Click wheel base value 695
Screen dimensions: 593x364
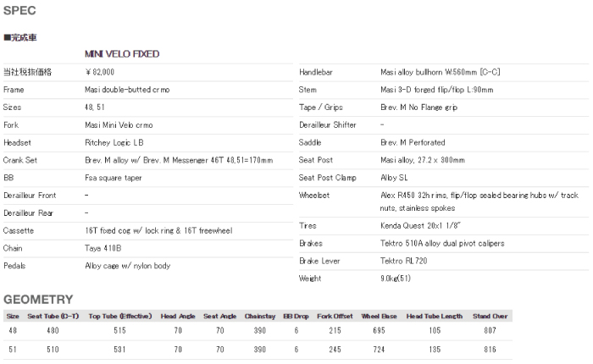(x=379, y=331)
